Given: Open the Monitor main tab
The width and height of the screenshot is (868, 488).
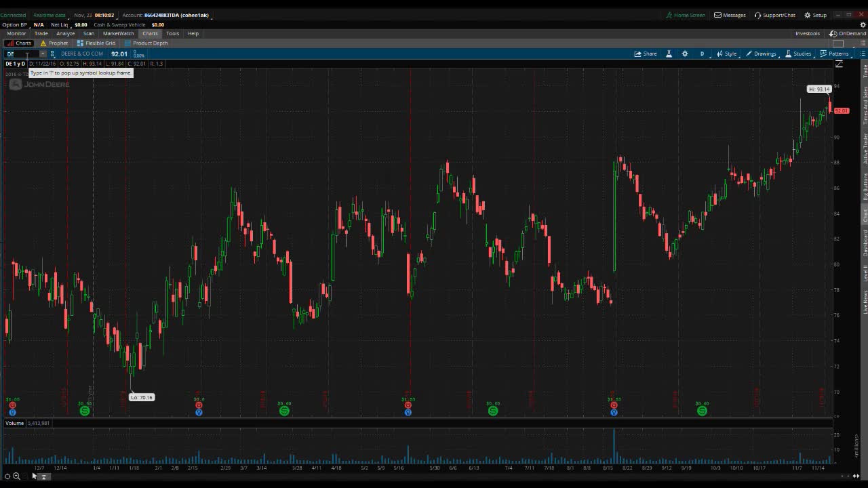Looking at the screenshot, I should click(16, 33).
